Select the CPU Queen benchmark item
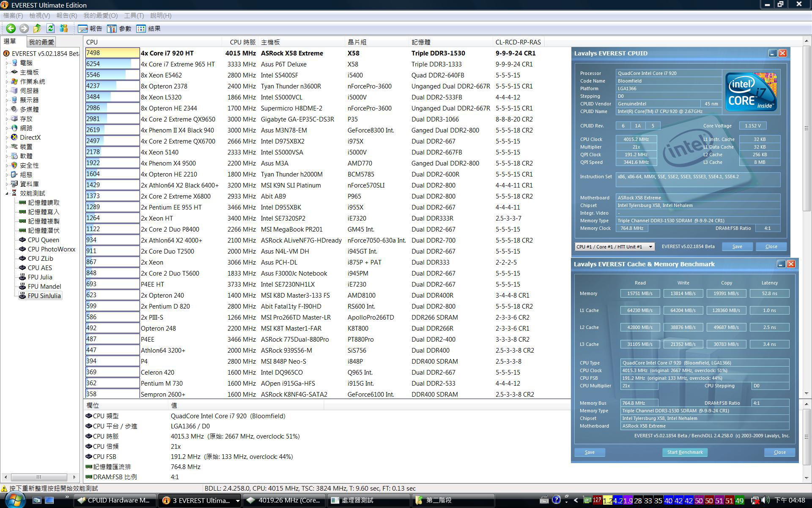Image resolution: width=812 pixels, height=508 pixels. [x=44, y=240]
